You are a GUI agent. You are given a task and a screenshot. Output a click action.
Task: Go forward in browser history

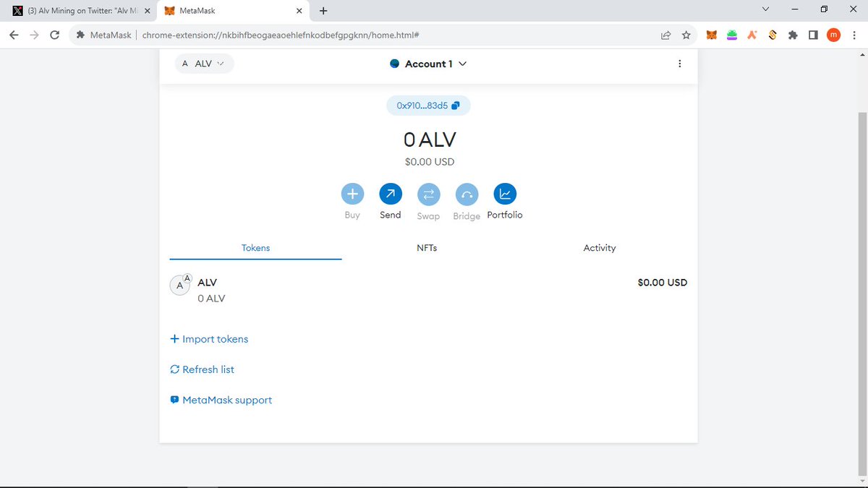(x=34, y=35)
